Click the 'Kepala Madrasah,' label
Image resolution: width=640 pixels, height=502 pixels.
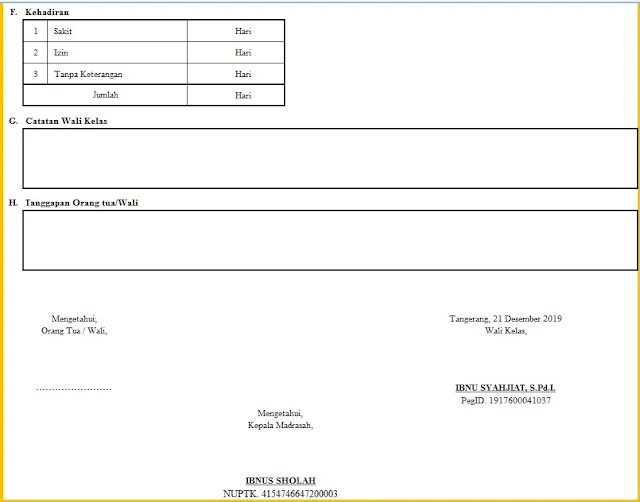tap(280, 425)
